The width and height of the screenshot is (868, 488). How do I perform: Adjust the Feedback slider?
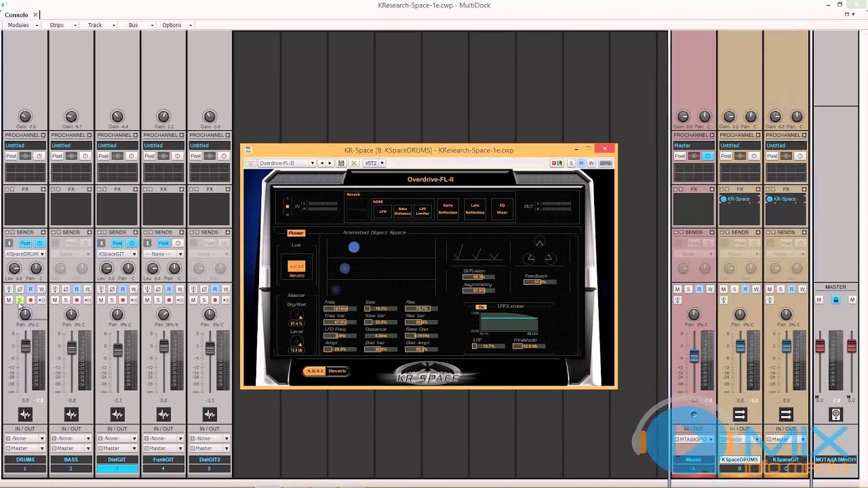540,282
